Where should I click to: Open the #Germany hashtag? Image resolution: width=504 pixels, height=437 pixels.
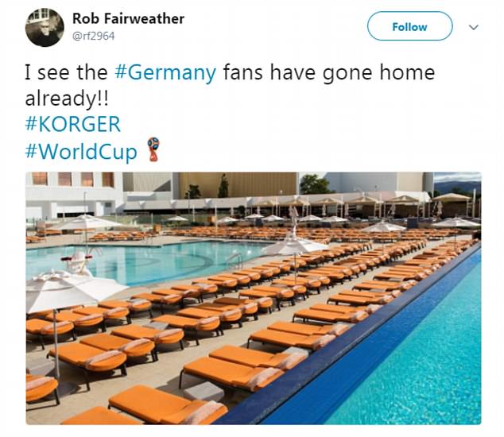165,72
